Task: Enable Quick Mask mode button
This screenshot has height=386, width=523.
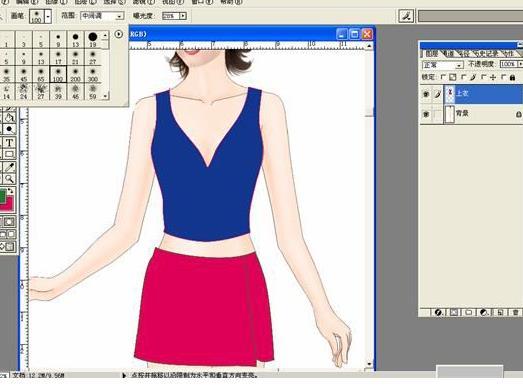Action: (x=9, y=222)
